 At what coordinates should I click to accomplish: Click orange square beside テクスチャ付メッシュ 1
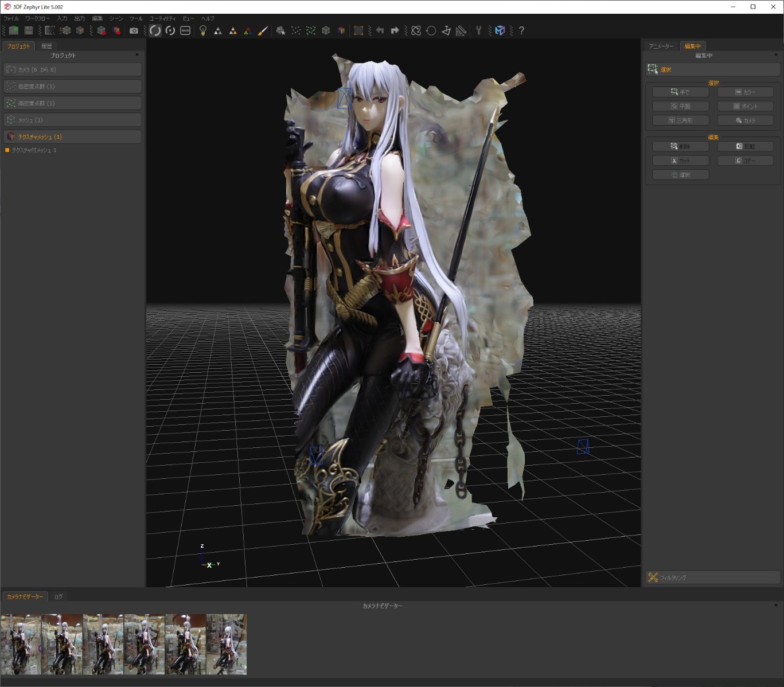[x=7, y=150]
